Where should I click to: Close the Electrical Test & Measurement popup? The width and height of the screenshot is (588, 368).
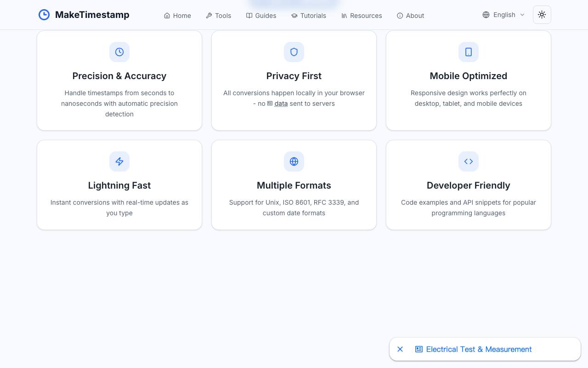400,349
